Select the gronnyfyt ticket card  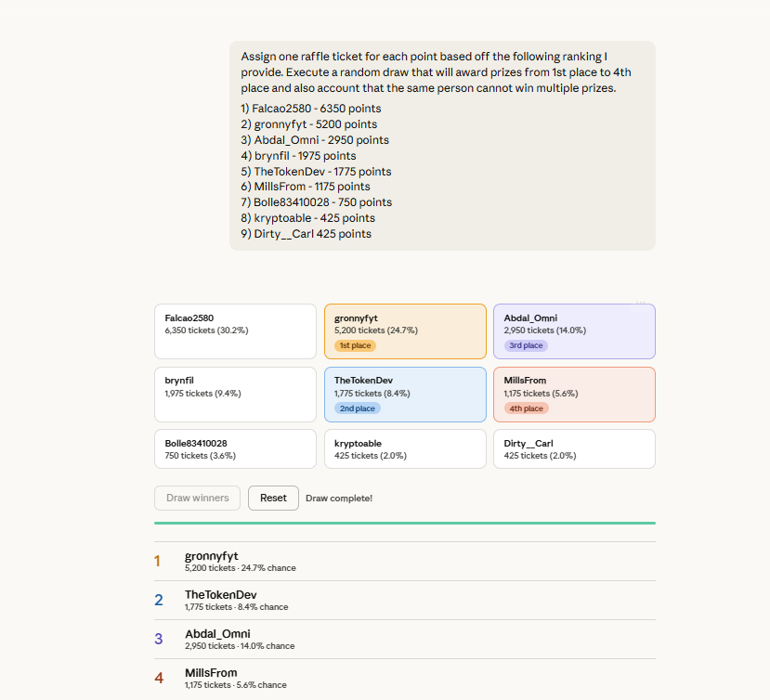(x=405, y=331)
